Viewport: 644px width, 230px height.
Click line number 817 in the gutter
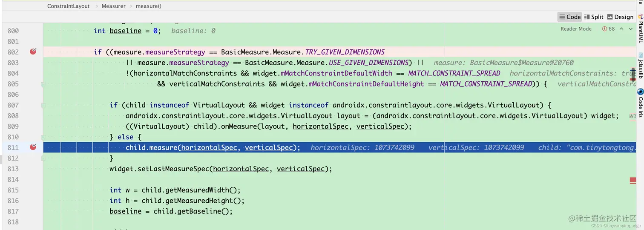13,211
